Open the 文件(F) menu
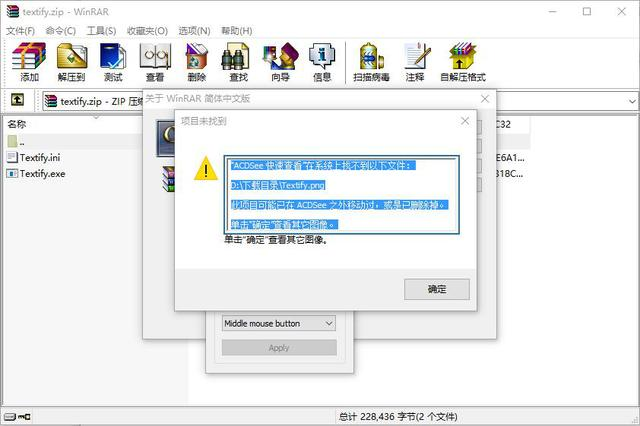The width and height of the screenshot is (640, 426). tap(20, 31)
